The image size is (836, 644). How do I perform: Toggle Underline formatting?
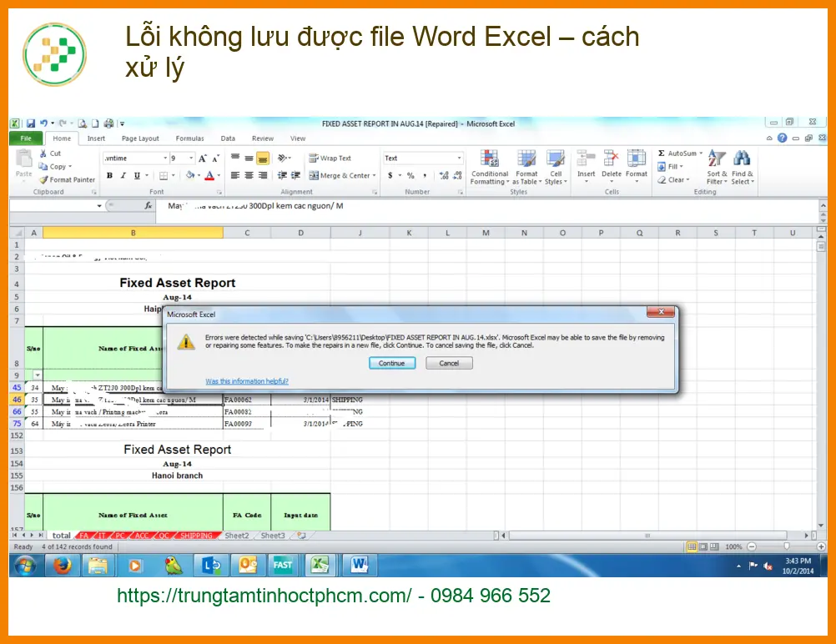click(x=137, y=175)
